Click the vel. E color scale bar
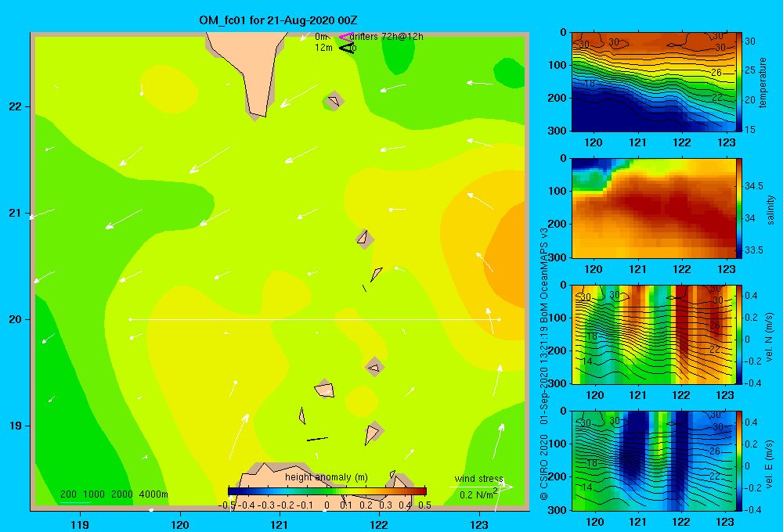The height and width of the screenshot is (532, 783). [739, 461]
